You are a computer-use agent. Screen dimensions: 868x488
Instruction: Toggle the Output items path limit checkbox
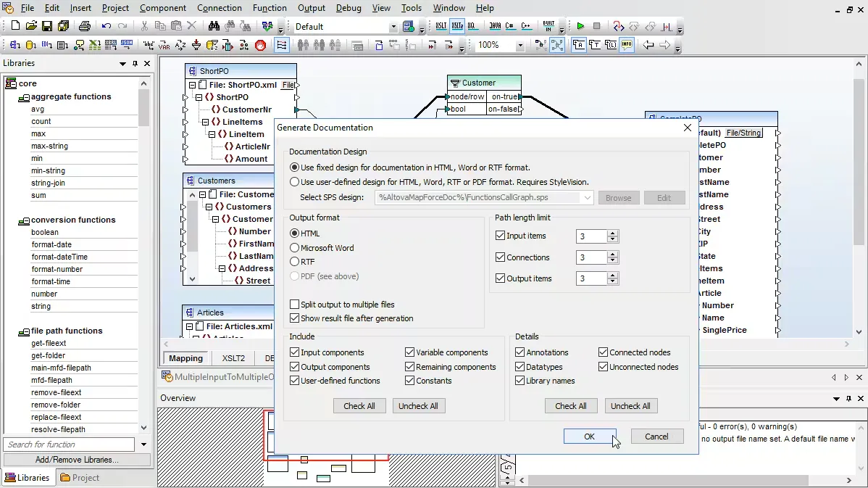[x=501, y=278]
